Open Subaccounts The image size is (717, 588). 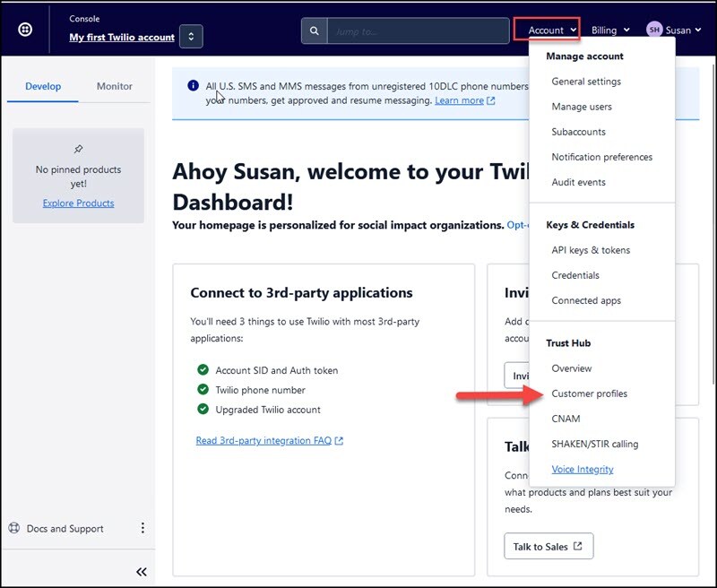[x=578, y=132]
